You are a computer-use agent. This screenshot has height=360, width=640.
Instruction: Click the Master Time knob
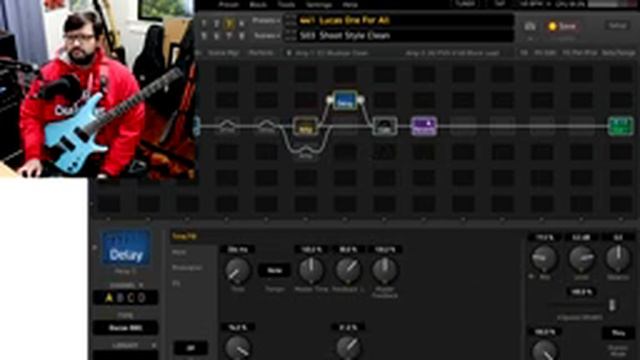311,270
